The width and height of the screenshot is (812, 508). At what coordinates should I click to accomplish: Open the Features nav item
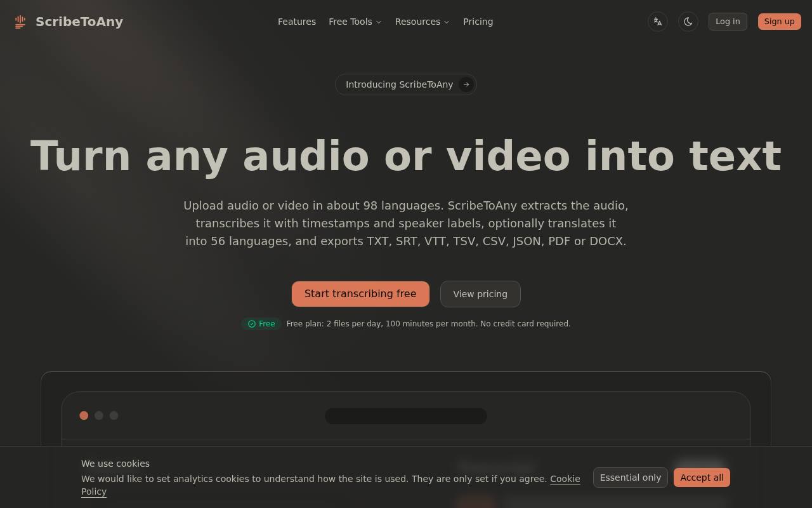[297, 22]
